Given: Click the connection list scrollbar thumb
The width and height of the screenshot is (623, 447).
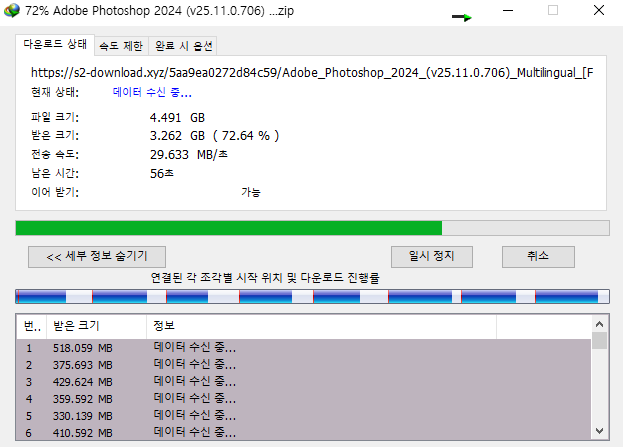Looking at the screenshot, I should (600, 341).
